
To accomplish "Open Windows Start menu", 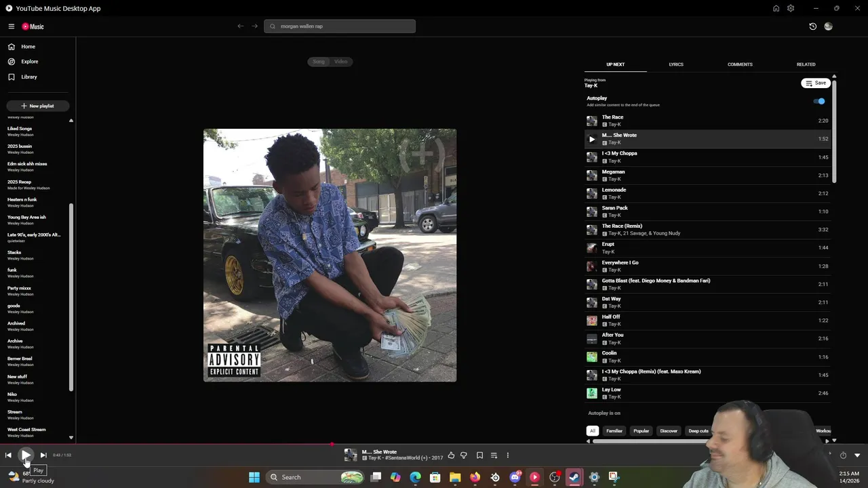I will [254, 477].
